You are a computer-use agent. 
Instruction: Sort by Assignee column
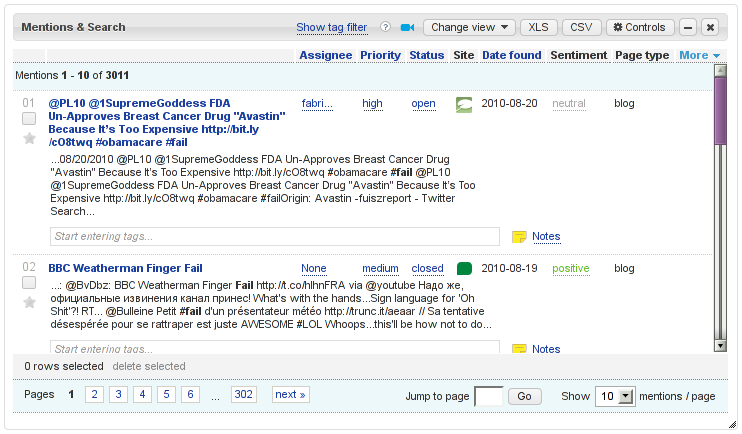pos(326,55)
